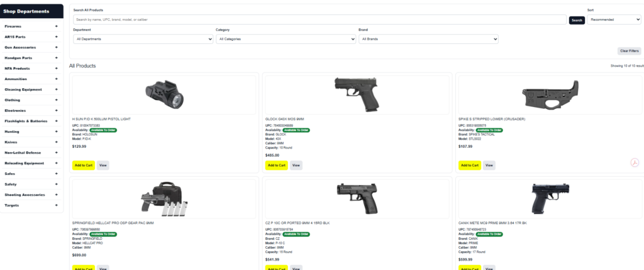Click the Glock G43X product image
This screenshot has height=270, width=644.
pyautogui.click(x=357, y=94)
